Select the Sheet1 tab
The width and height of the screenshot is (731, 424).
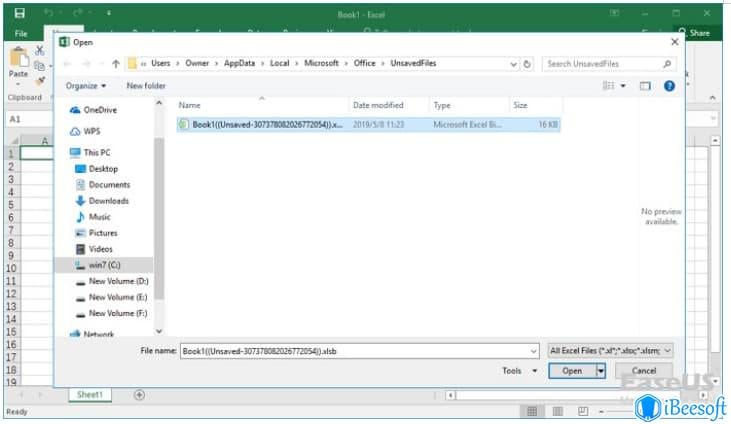[x=90, y=395]
